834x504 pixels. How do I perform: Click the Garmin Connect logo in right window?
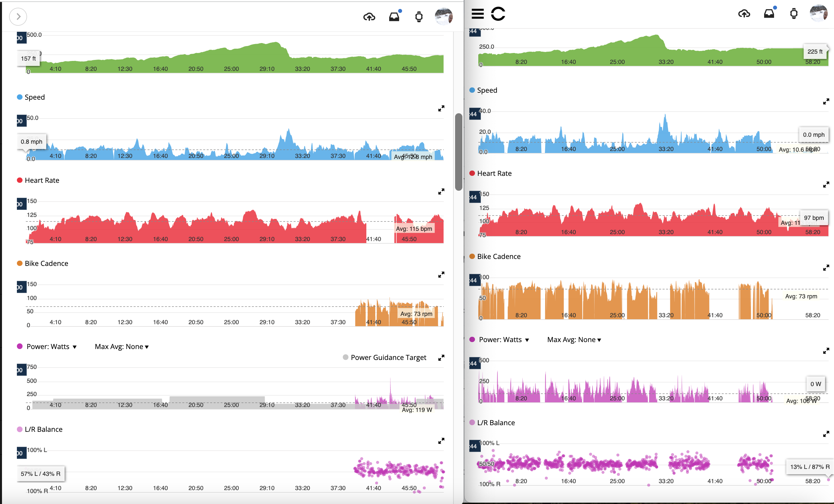point(498,14)
